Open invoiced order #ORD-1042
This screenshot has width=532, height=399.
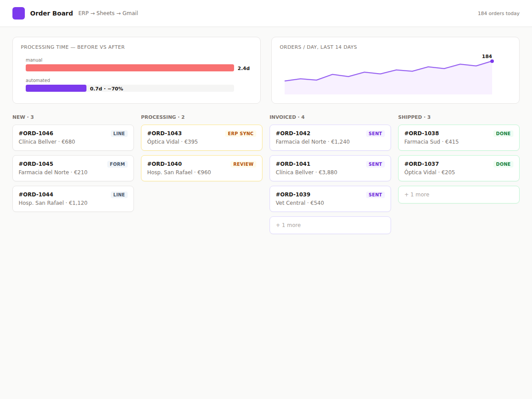pyautogui.click(x=330, y=137)
